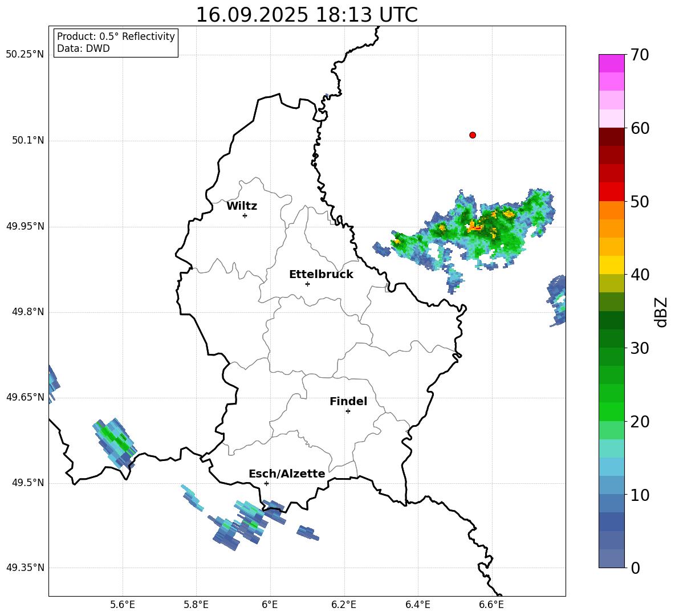Click the 50.1°N latitude label
The width and height of the screenshot is (675, 616).
tap(28, 141)
